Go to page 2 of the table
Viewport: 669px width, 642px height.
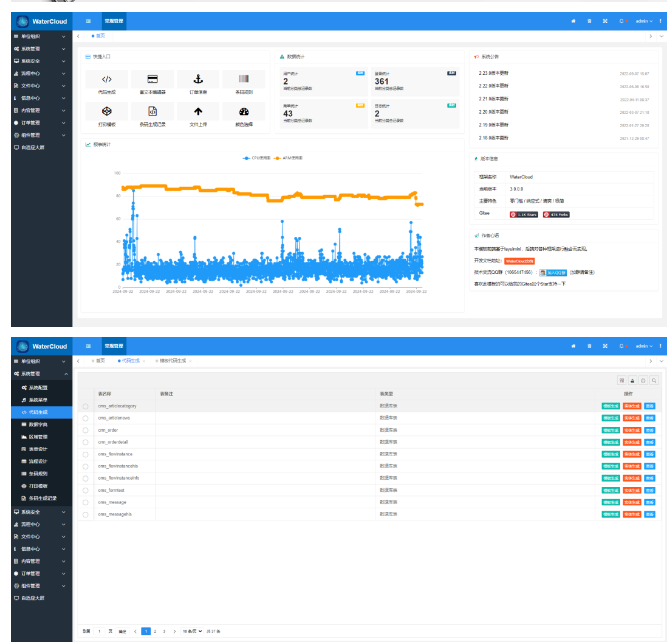point(155,631)
